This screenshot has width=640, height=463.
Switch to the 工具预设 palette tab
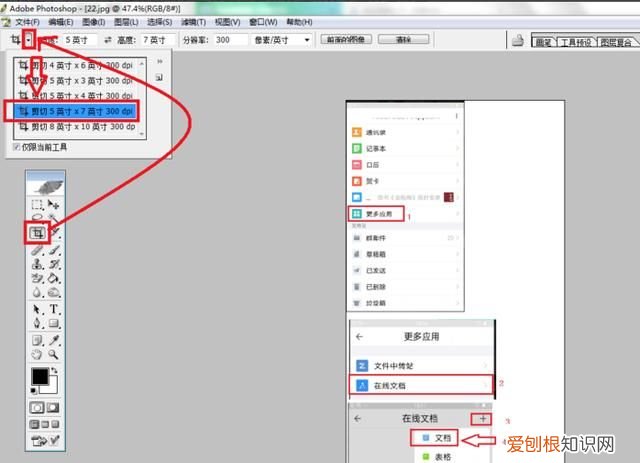coord(576,42)
